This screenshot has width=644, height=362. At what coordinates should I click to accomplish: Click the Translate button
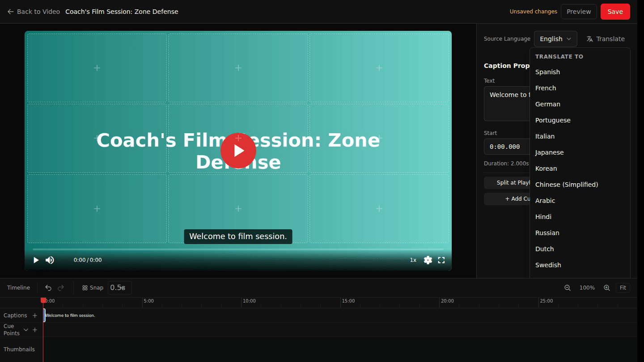(x=605, y=39)
